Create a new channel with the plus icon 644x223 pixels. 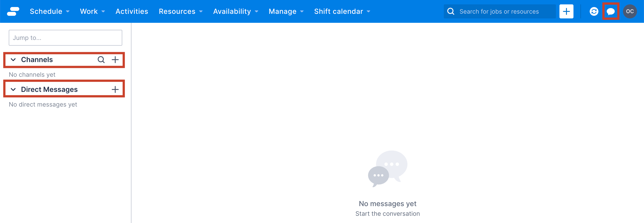point(115,60)
